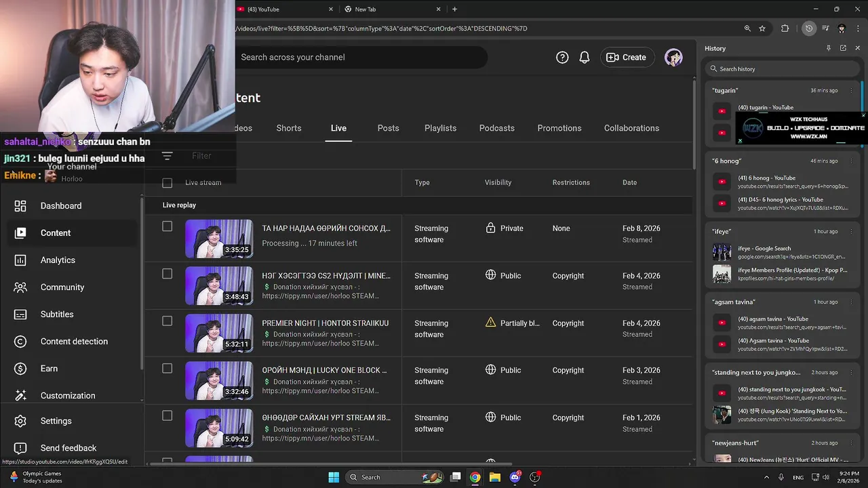This screenshot has width=868, height=488.
Task: Click the Analytics sidebar icon
Action: [x=20, y=260]
